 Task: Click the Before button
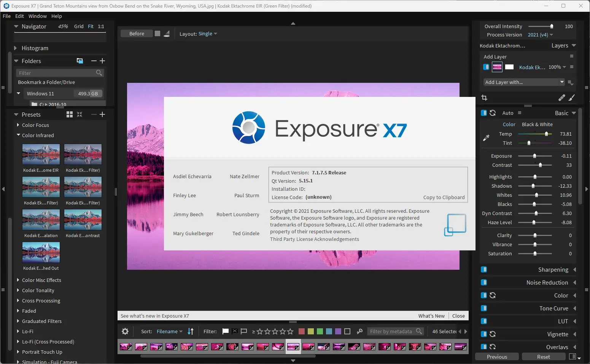point(137,33)
